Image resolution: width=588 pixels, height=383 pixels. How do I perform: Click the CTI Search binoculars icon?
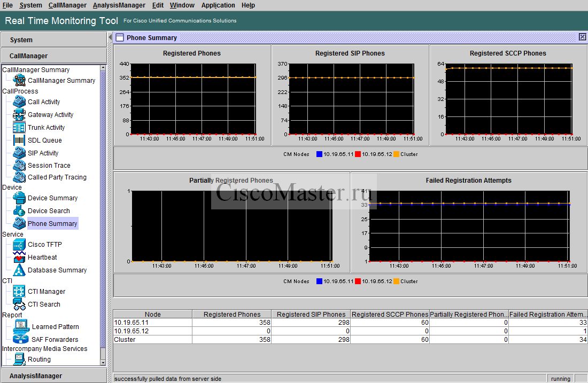tap(19, 304)
